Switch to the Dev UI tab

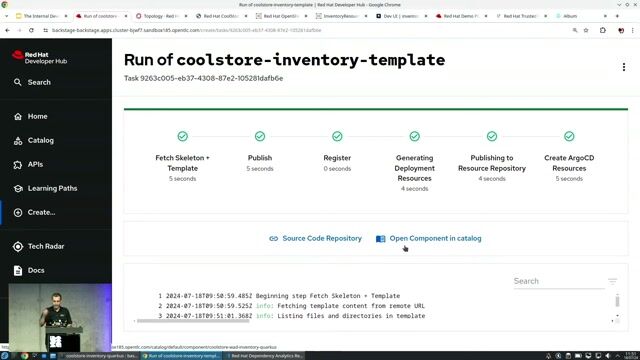(401, 16)
